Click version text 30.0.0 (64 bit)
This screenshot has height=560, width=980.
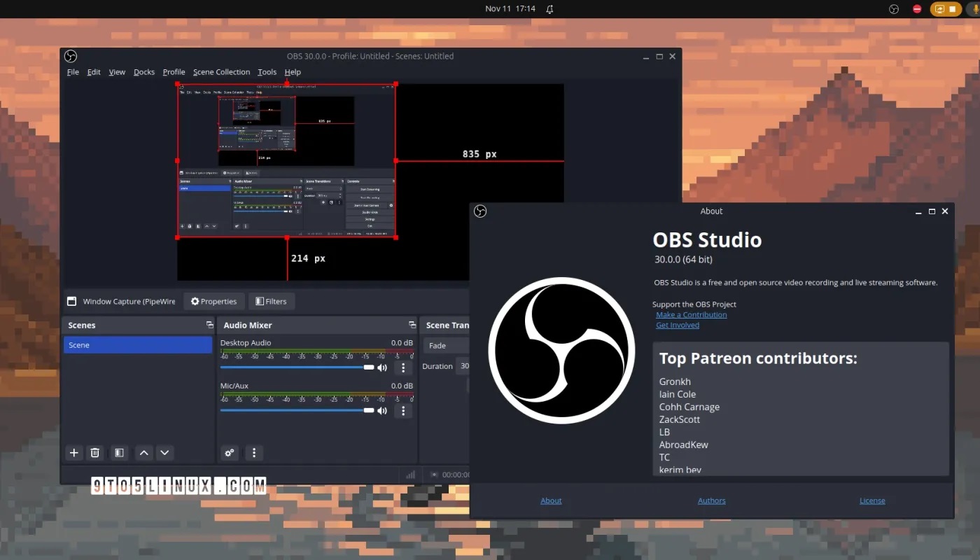click(x=683, y=260)
